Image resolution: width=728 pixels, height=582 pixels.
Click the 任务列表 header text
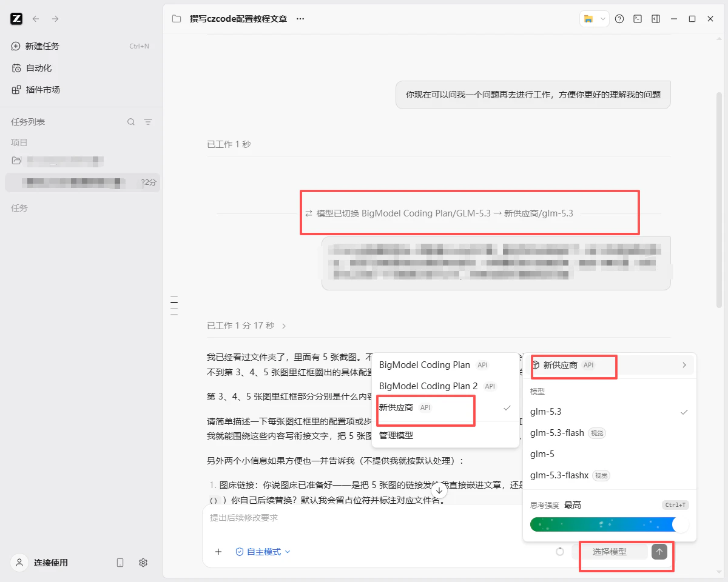point(28,122)
